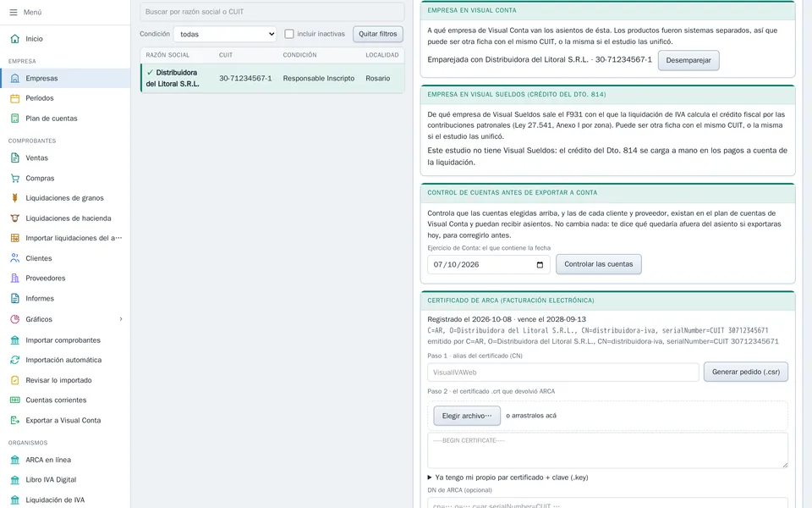Viewport: 812px width, 508px height.
Task: Open the Condición dropdown set to todas
Action: pos(225,34)
